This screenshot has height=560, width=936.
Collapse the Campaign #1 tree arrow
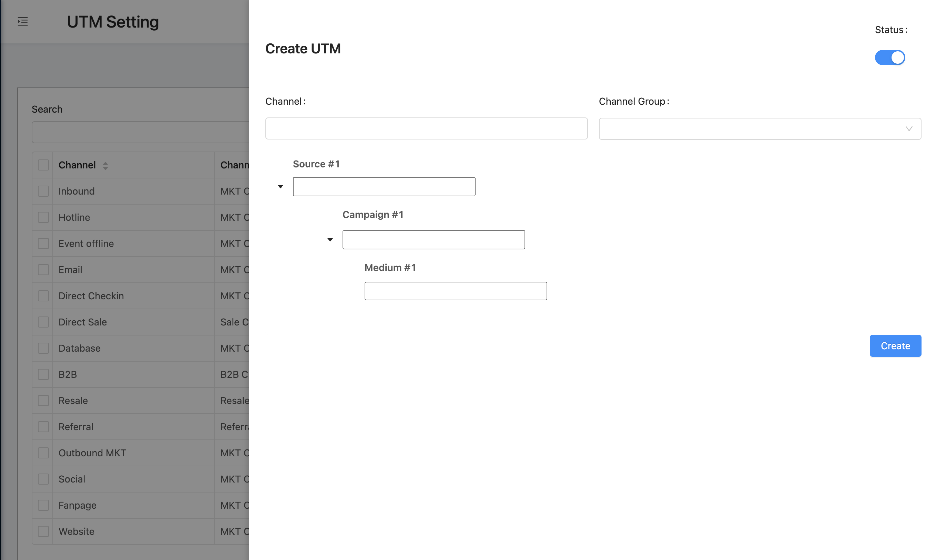(329, 240)
